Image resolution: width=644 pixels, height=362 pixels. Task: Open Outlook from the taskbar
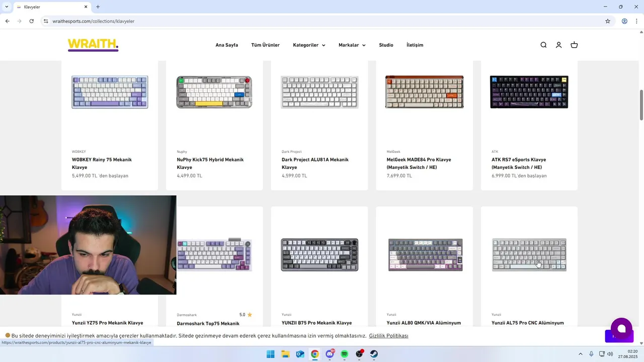(300, 354)
